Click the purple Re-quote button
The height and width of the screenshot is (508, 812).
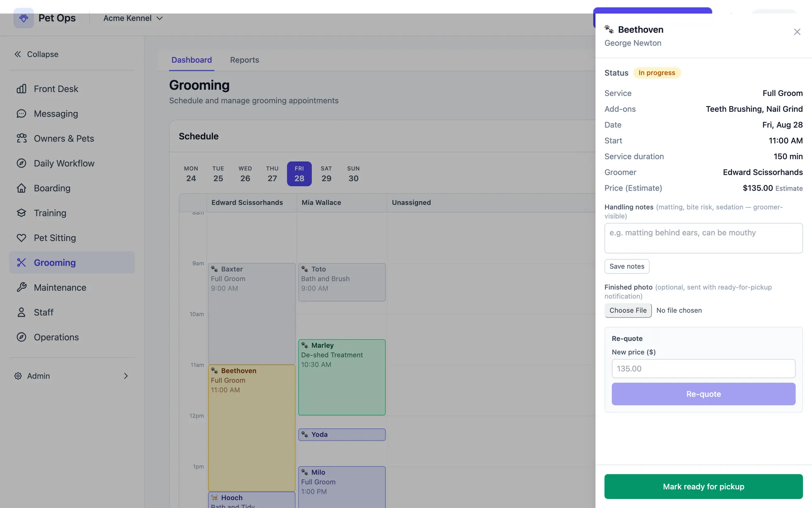704,394
